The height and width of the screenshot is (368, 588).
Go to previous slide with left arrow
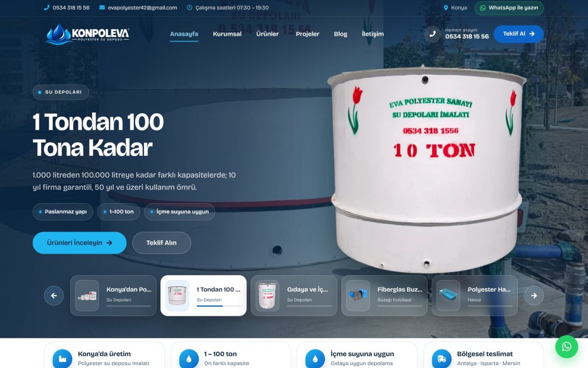pos(54,295)
